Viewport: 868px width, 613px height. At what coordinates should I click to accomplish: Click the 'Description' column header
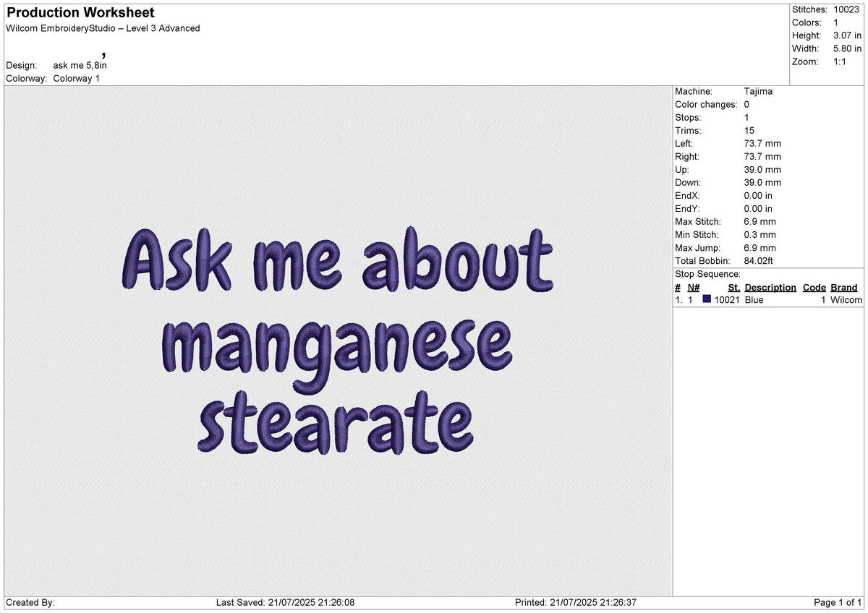[770, 287]
